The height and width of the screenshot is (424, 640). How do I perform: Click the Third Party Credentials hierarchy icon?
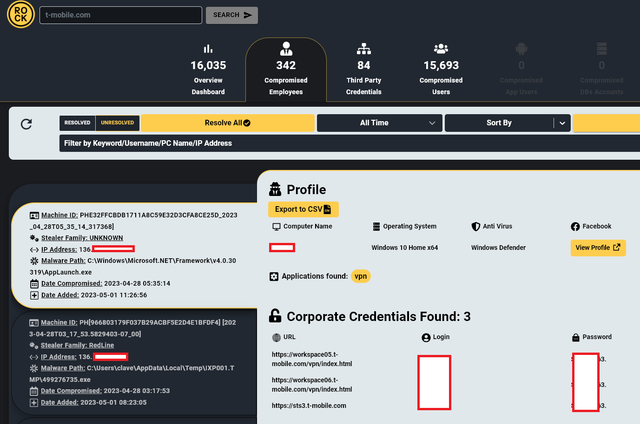click(364, 49)
